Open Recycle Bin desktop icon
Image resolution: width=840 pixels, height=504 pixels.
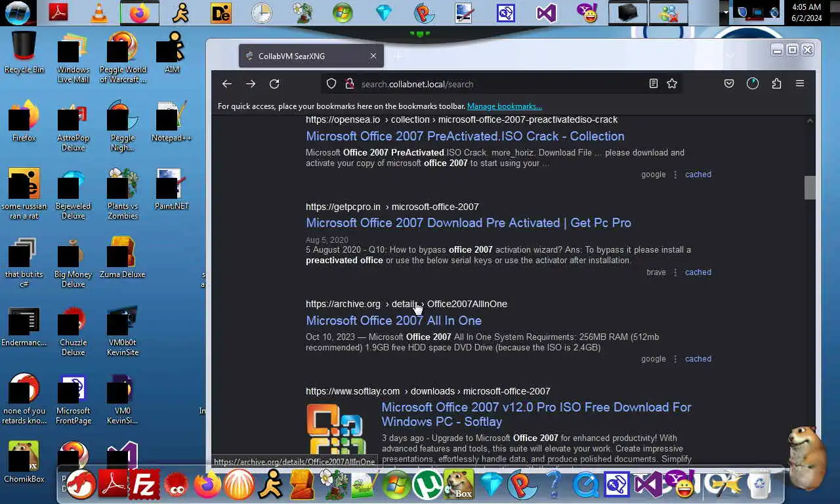point(24,52)
